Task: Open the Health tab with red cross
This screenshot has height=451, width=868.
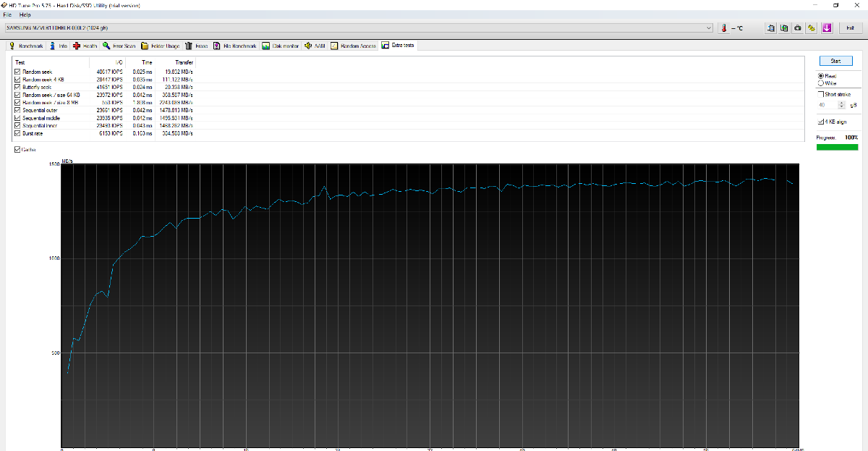Action: point(85,46)
